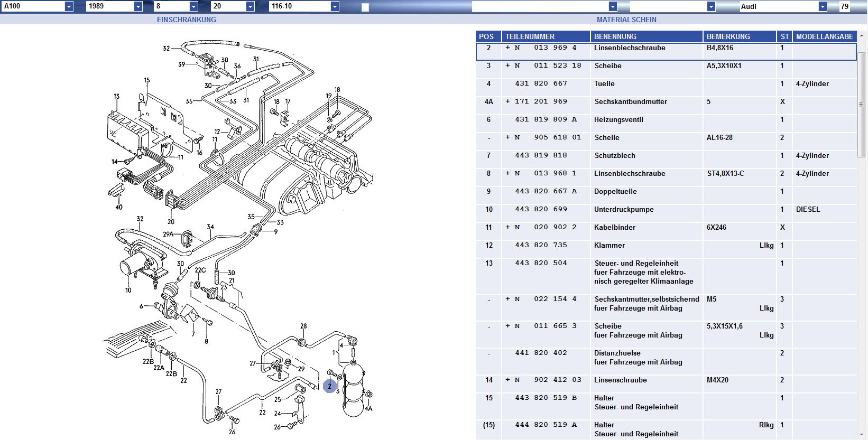Select callout 10 at the vacuum pump
The width and height of the screenshot is (868, 440).
(x=128, y=290)
